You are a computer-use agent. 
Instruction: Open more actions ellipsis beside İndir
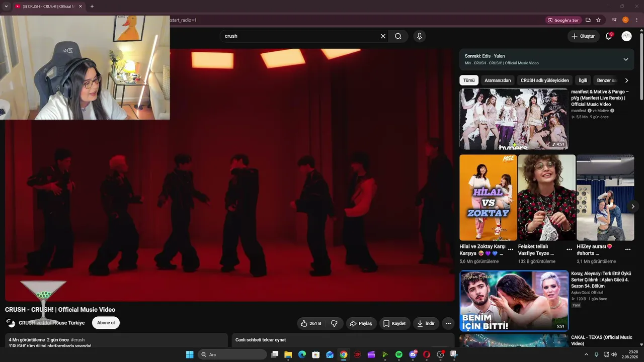[x=448, y=323]
